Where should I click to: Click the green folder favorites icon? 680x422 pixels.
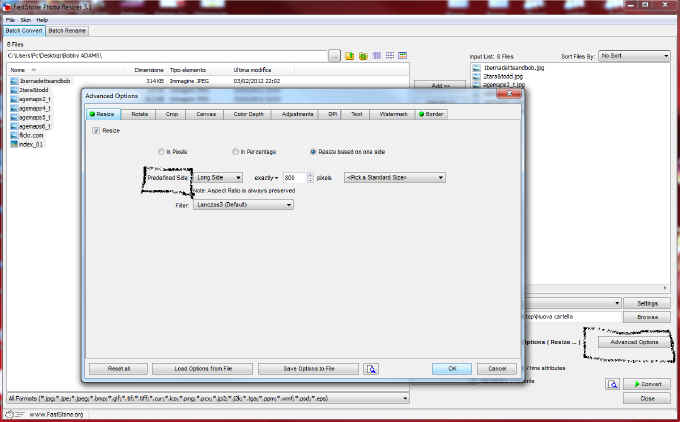click(363, 56)
